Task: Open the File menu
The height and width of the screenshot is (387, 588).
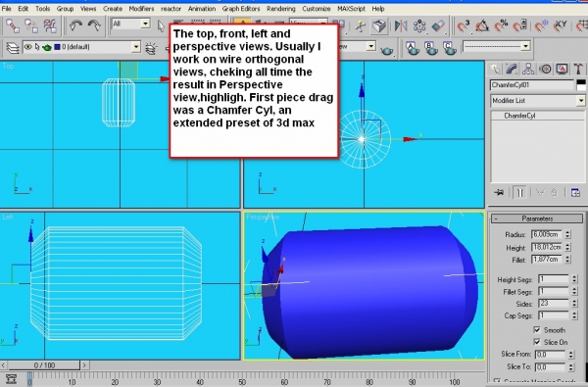Action: tap(7, 8)
